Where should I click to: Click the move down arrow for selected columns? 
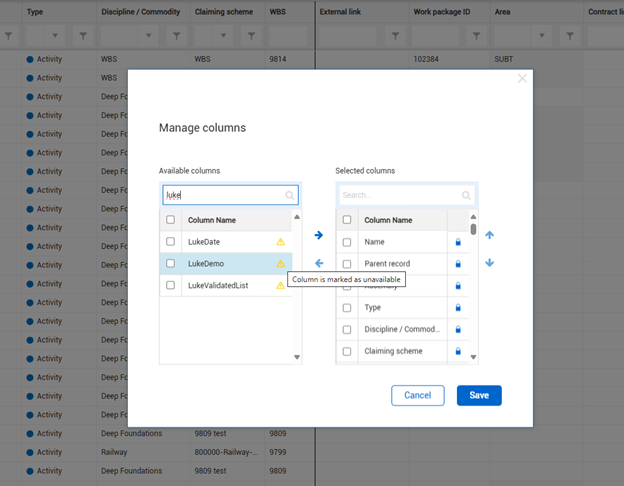click(x=489, y=263)
